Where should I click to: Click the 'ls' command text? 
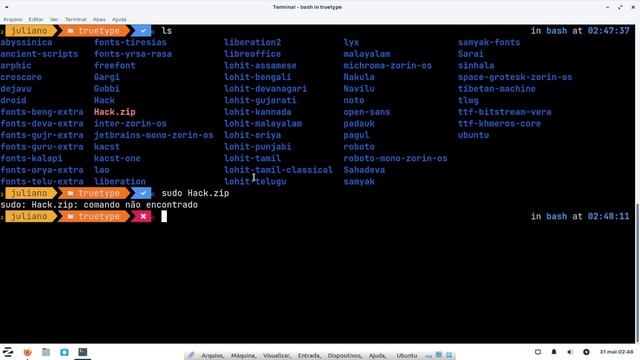tap(167, 31)
